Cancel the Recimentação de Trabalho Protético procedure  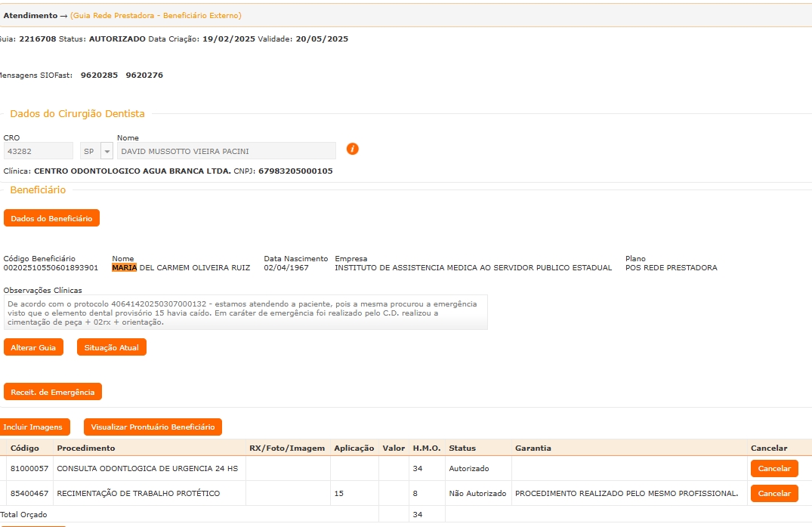click(773, 494)
